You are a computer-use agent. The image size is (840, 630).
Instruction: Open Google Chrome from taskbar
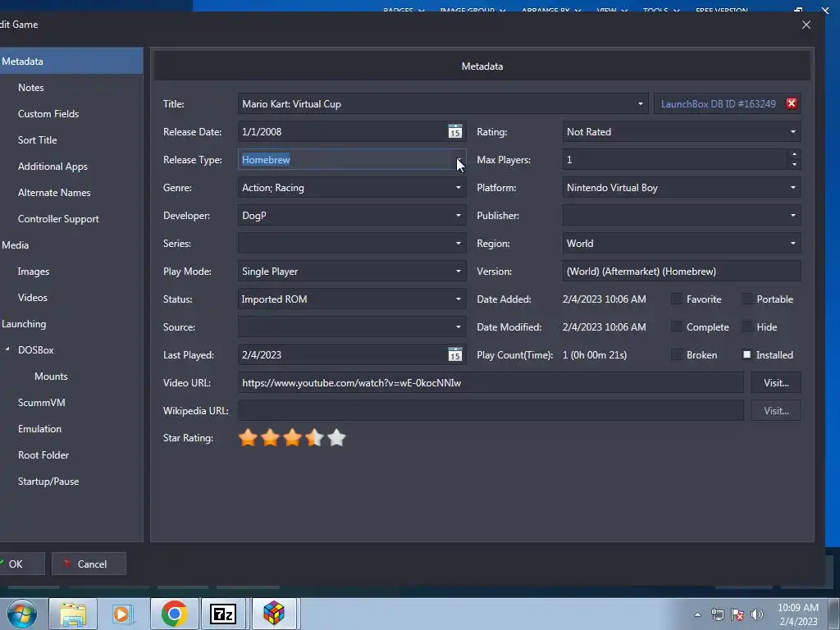click(x=174, y=614)
